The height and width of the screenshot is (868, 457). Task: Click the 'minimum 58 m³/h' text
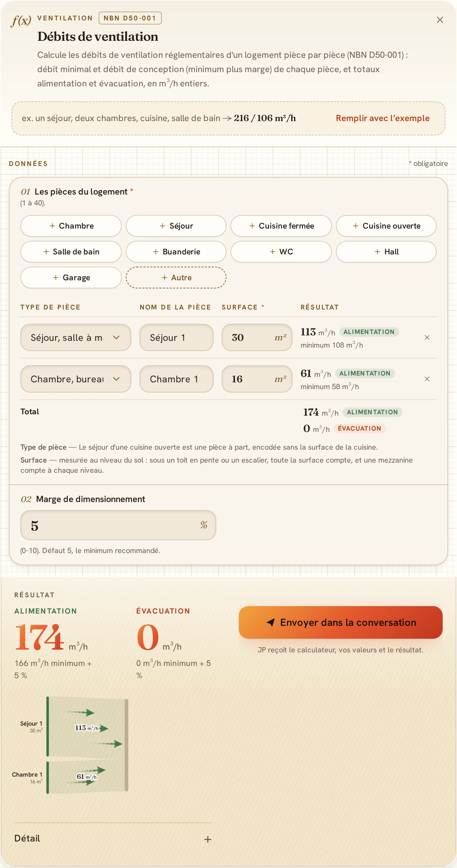coord(329,386)
